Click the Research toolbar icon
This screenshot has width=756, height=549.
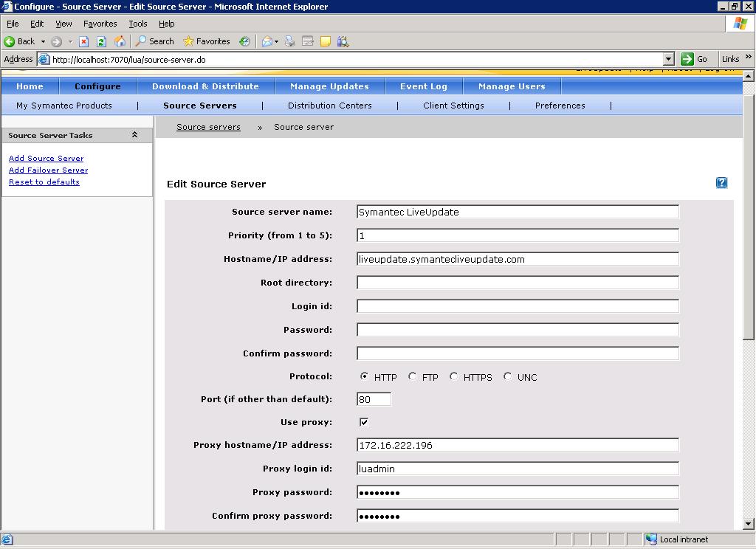coord(343,41)
